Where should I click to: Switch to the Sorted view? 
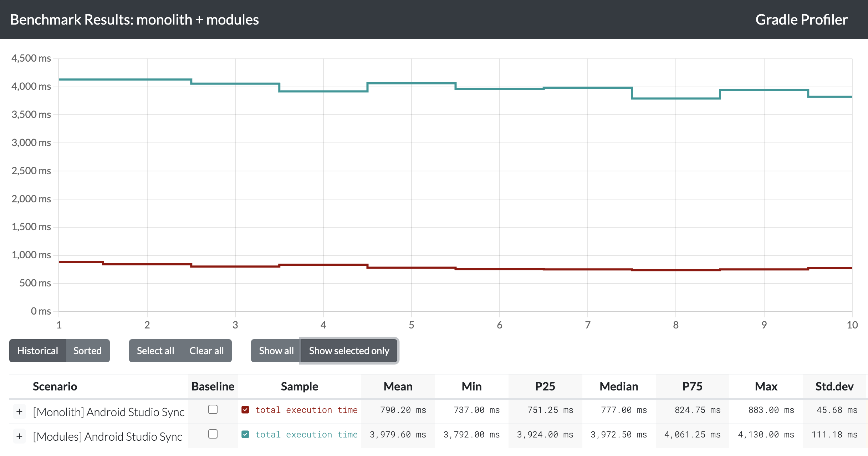(x=87, y=351)
